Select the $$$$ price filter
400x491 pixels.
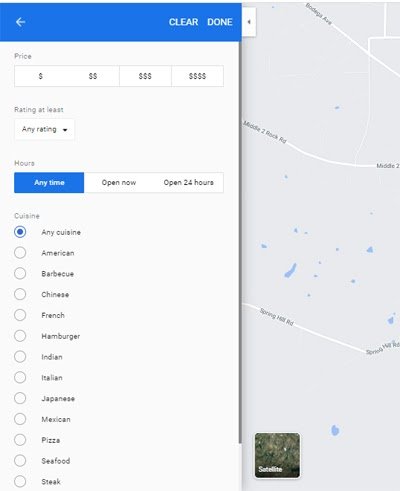coord(197,76)
